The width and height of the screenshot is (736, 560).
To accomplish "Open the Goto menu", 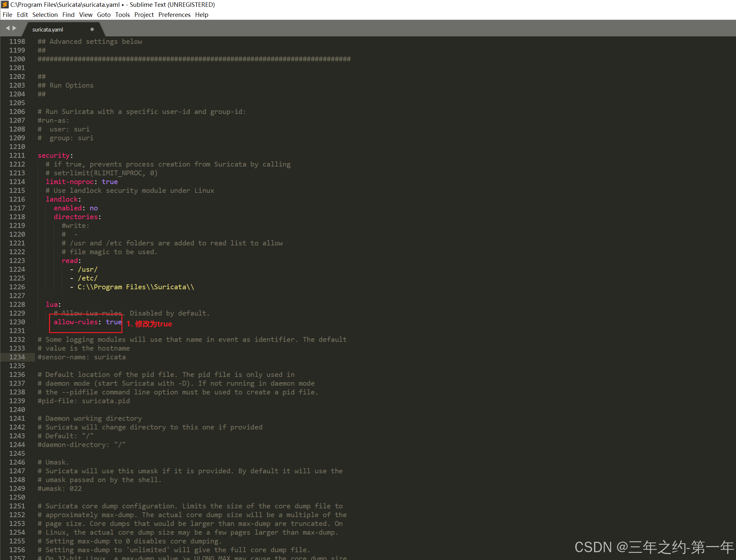I will point(104,15).
